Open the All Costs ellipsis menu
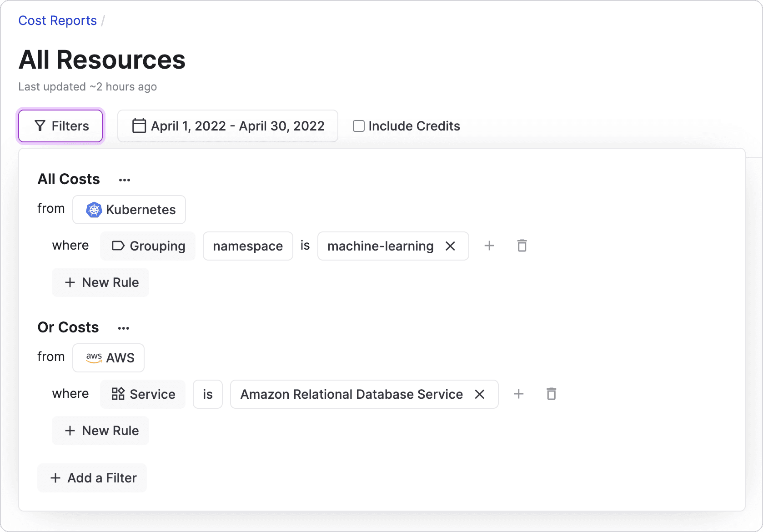Image resolution: width=763 pixels, height=532 pixels. pos(124,180)
